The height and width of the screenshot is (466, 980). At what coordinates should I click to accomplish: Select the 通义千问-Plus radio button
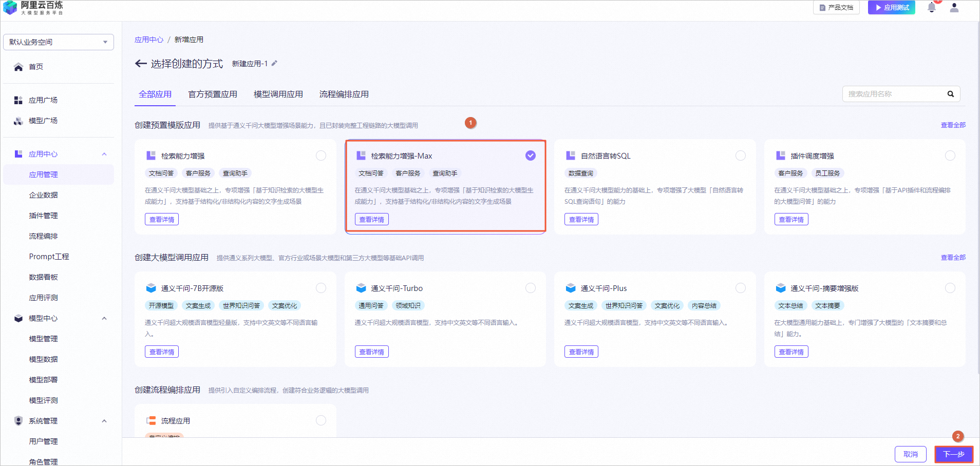(x=741, y=288)
